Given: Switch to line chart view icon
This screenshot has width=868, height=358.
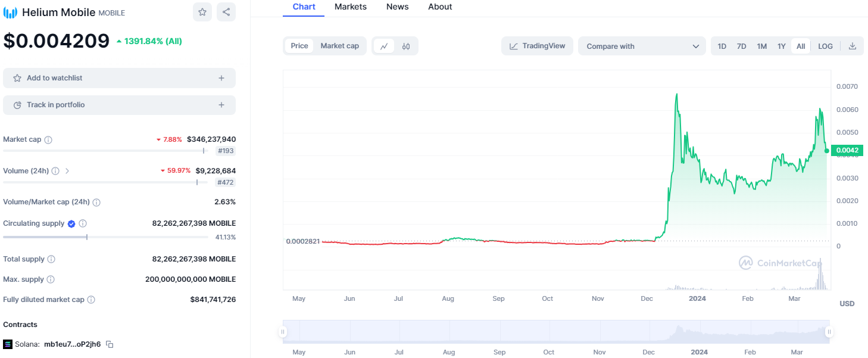Looking at the screenshot, I should pyautogui.click(x=384, y=46).
